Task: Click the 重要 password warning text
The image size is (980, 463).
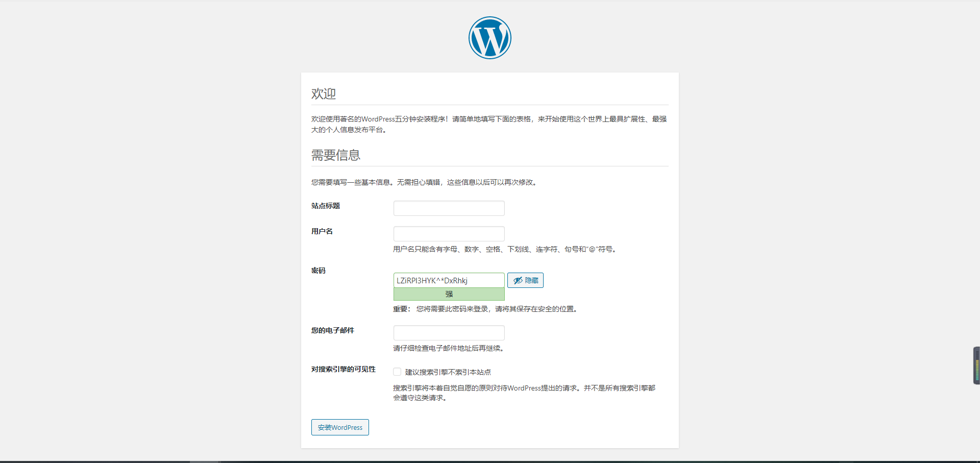Action: [485, 309]
